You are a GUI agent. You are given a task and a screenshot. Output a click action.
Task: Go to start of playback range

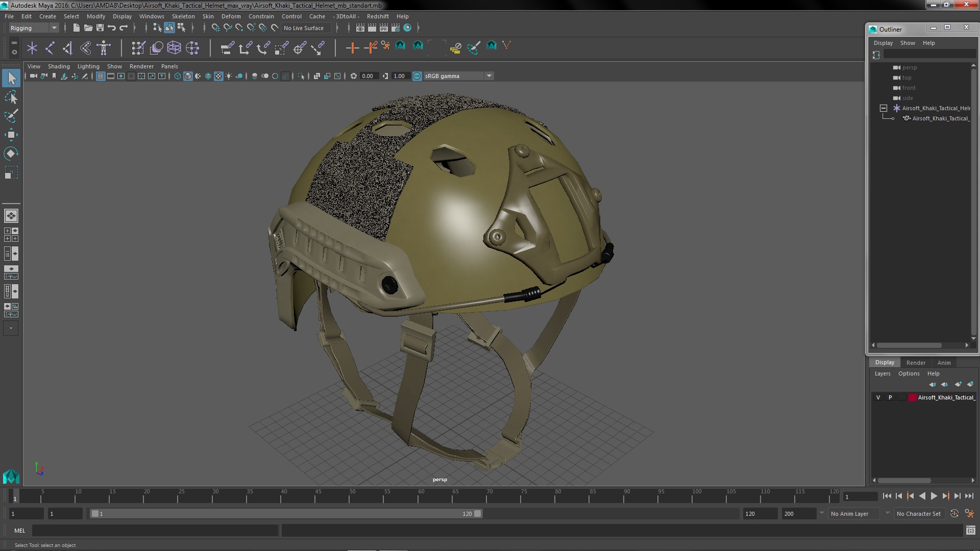(887, 496)
